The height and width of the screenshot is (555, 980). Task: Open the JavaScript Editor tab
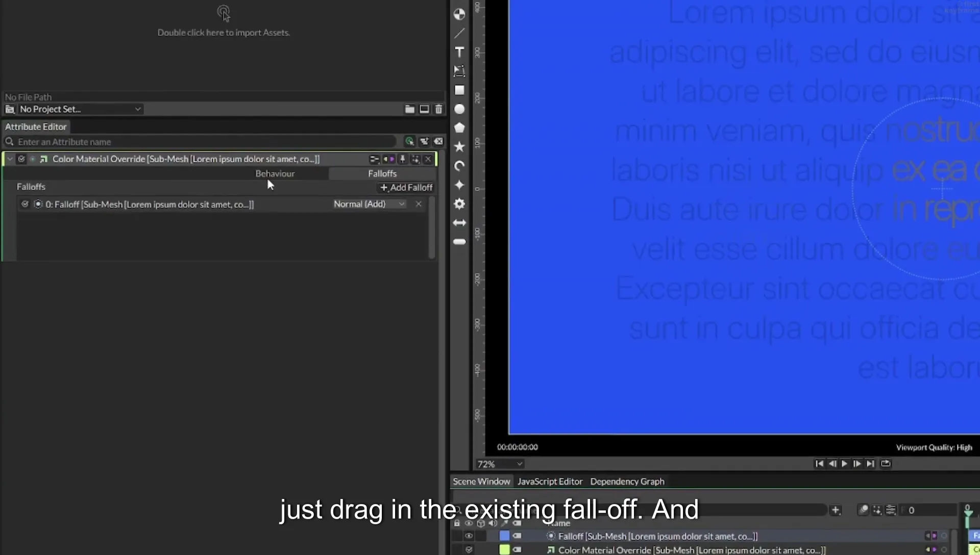click(x=550, y=481)
